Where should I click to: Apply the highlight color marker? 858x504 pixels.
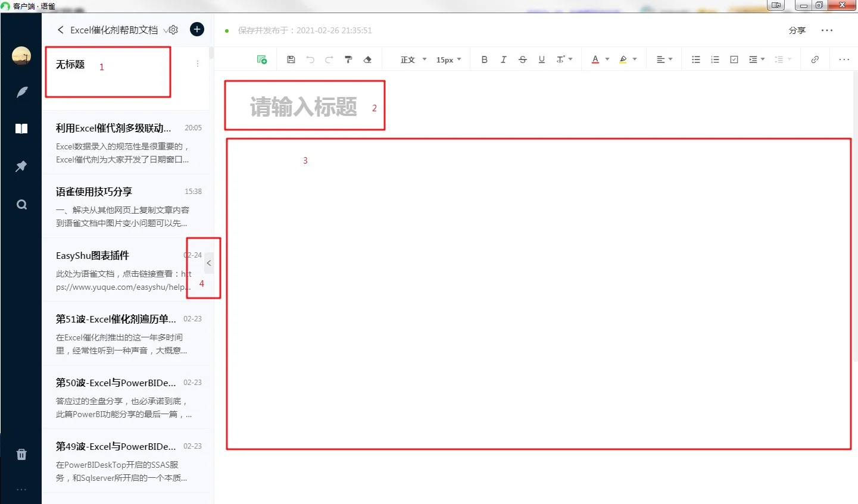pyautogui.click(x=623, y=60)
